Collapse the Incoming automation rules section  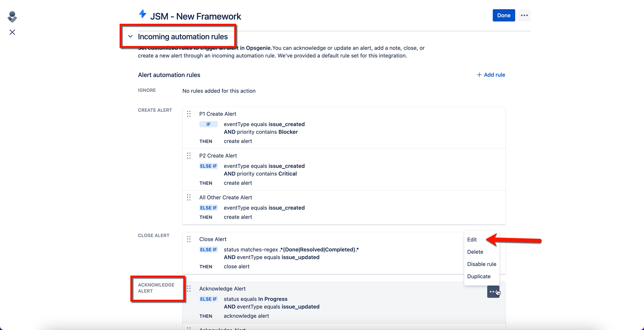tap(130, 36)
